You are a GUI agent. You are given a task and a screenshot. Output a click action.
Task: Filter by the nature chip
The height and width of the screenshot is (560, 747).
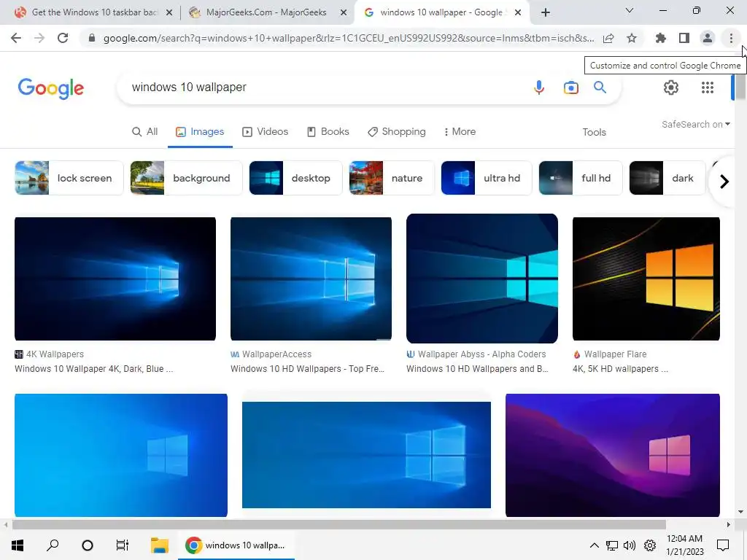point(392,178)
